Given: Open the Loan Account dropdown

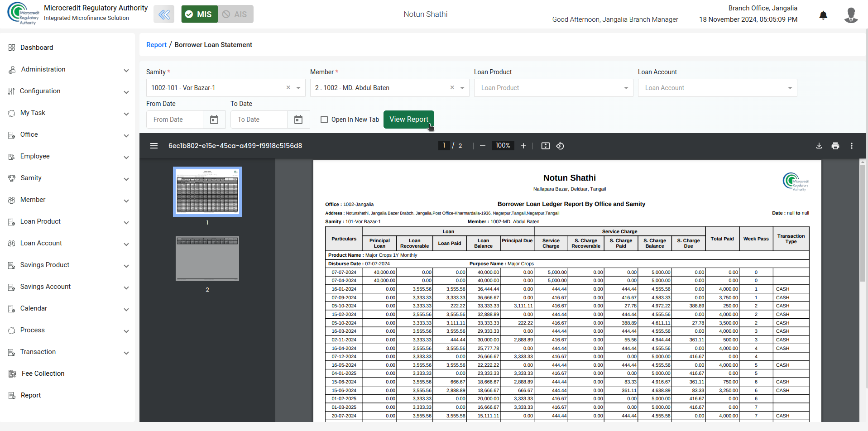Looking at the screenshot, I should click(x=717, y=88).
